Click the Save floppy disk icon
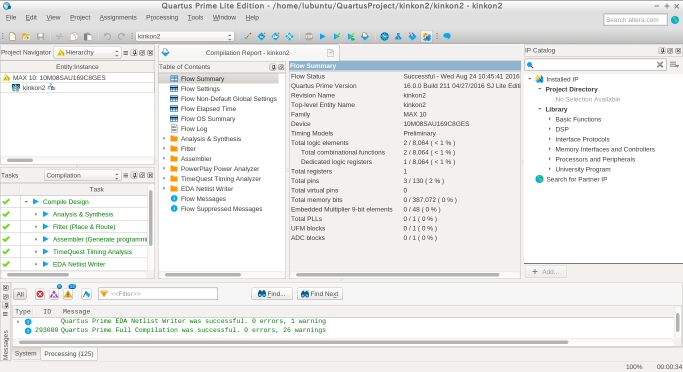This screenshot has height=372, width=683. click(x=41, y=37)
